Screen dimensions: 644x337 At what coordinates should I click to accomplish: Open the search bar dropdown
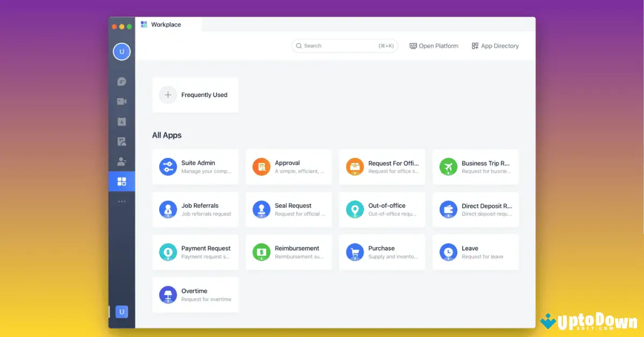[343, 46]
